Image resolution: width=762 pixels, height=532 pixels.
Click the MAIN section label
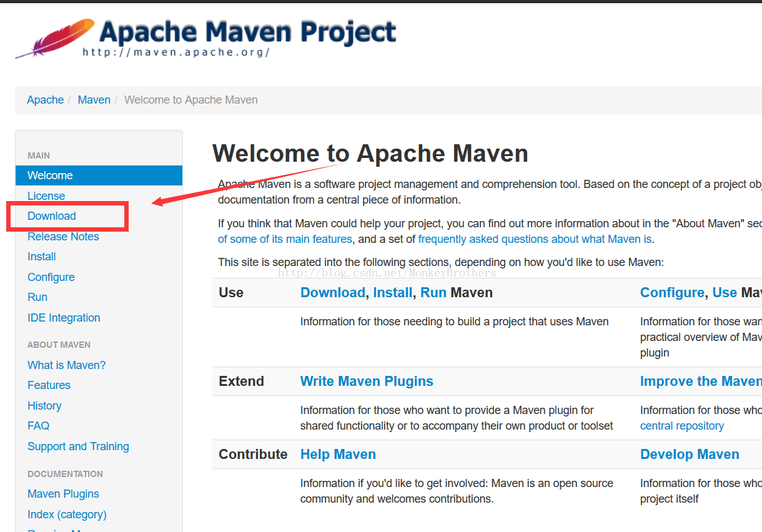(x=39, y=155)
